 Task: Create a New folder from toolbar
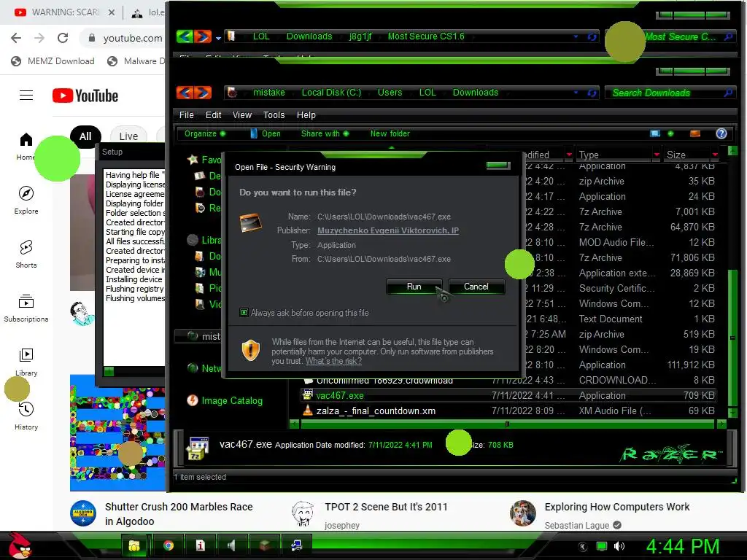(390, 134)
